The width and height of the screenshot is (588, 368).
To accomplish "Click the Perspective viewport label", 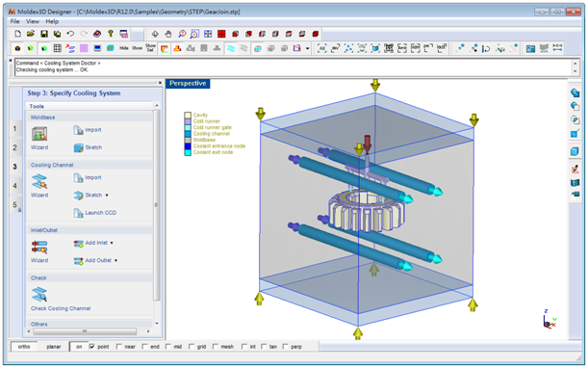I will [x=188, y=84].
